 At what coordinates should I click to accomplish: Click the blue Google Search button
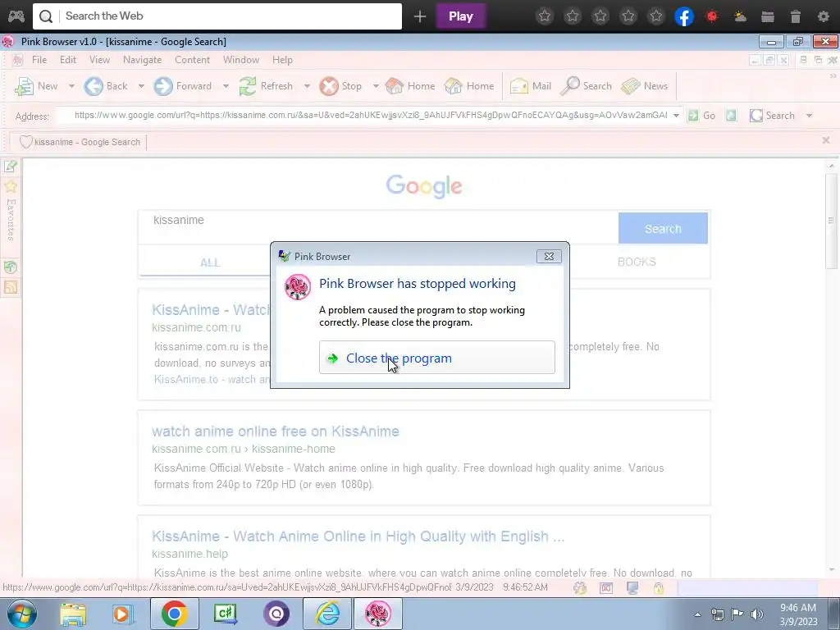click(663, 228)
